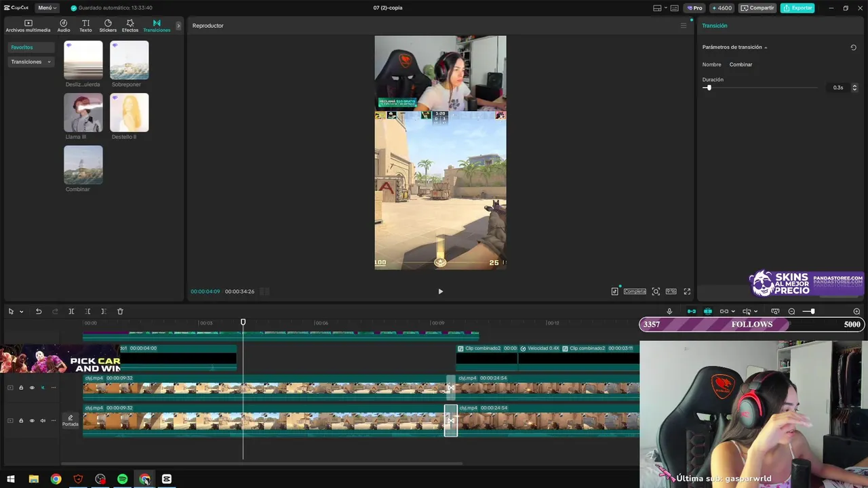Mute the main track audio
The height and width of the screenshot is (488, 868).
pyautogui.click(x=43, y=421)
